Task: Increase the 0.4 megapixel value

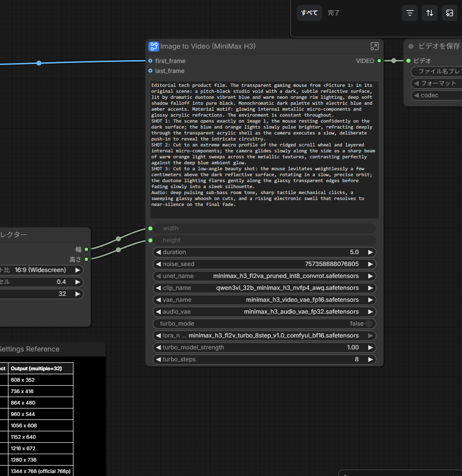Action: (78, 282)
